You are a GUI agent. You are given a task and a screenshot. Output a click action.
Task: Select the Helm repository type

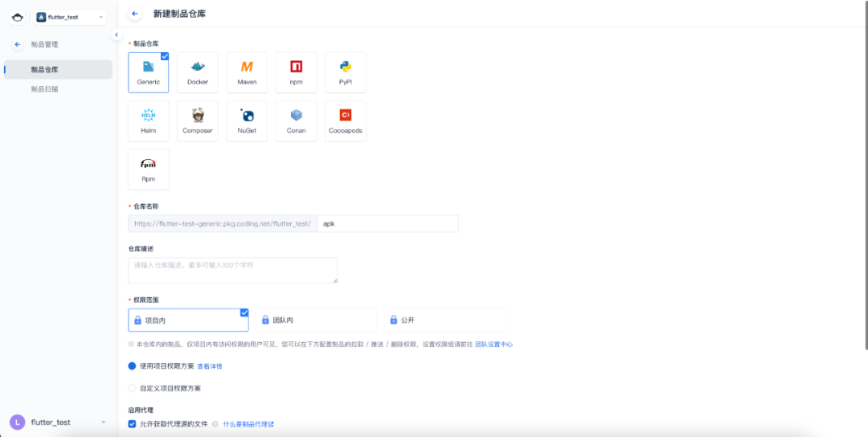[149, 121]
